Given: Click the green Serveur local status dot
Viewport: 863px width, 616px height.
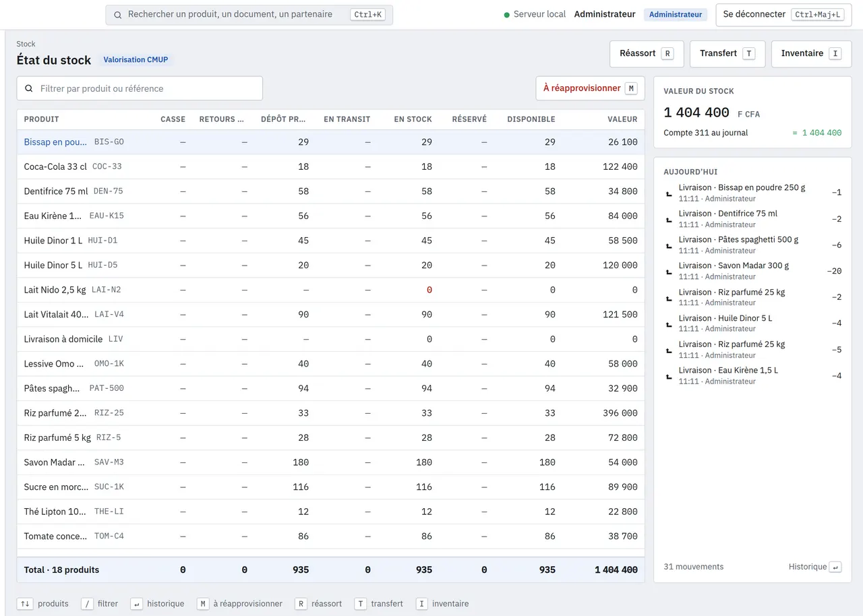Looking at the screenshot, I should [507, 15].
